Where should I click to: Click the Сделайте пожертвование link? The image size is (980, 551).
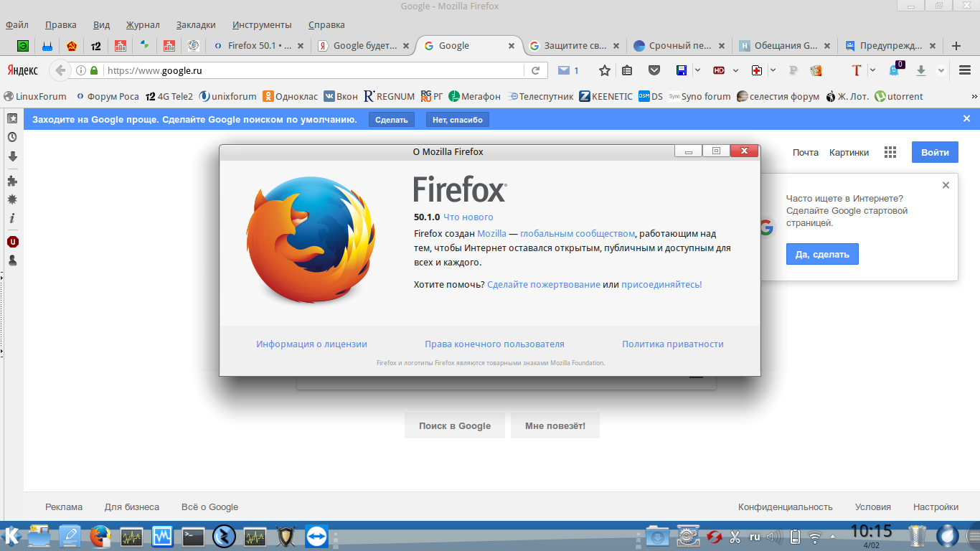pyautogui.click(x=544, y=284)
